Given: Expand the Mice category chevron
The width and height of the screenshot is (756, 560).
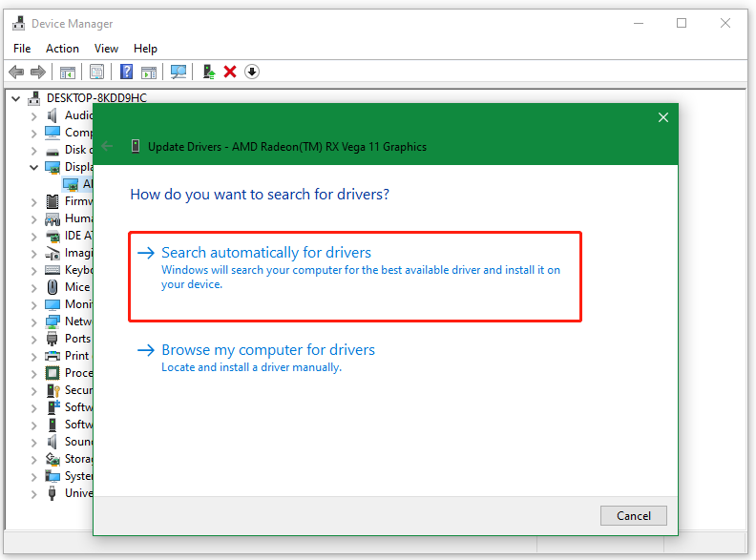Looking at the screenshot, I should tap(33, 288).
